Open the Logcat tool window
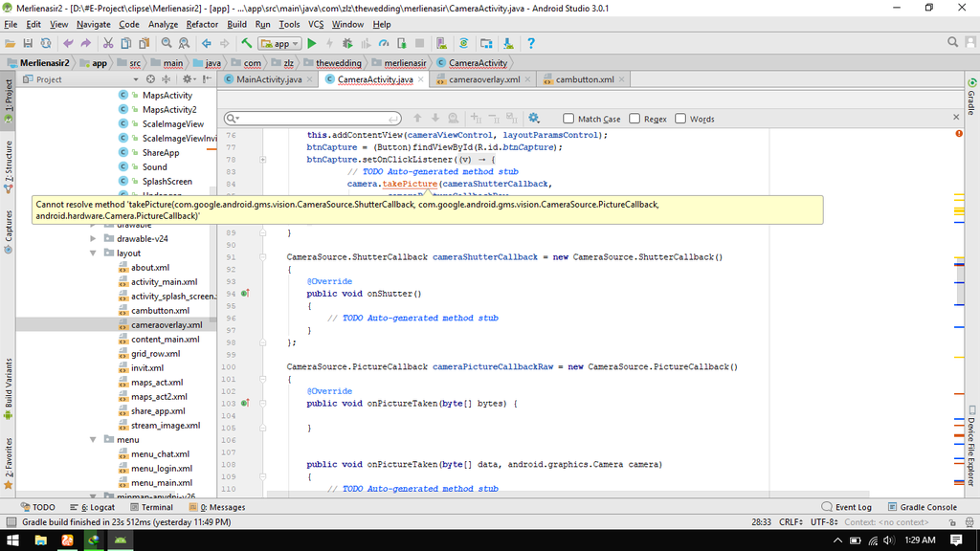Viewport: 980px width, 551px height. coord(100,507)
